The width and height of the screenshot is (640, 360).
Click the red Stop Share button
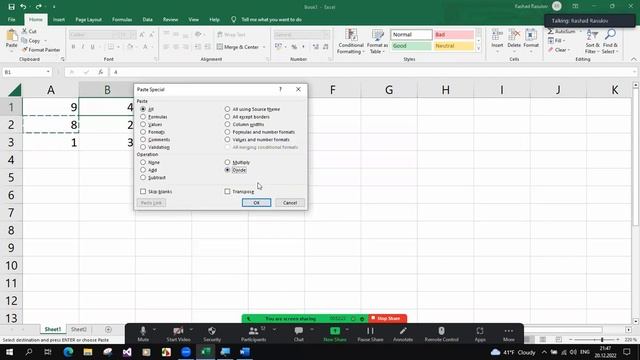(x=387, y=318)
